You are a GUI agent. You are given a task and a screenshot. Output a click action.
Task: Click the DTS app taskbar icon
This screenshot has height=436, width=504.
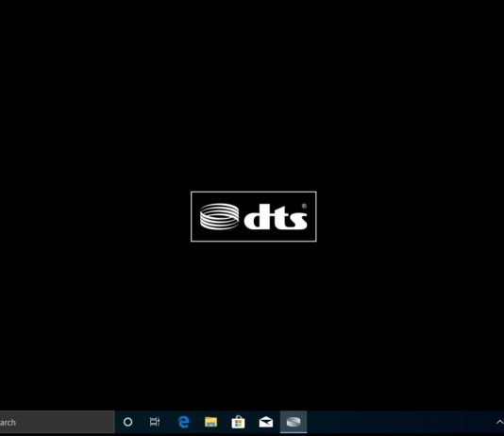[x=294, y=422]
